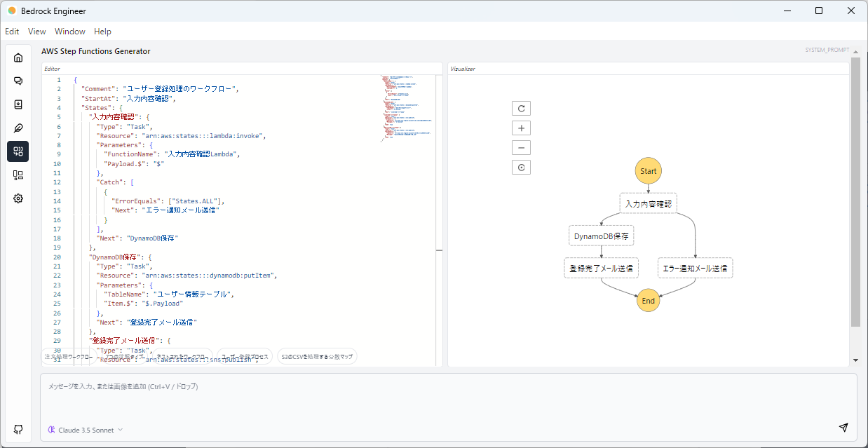
Task: Click the "States" key on line 4
Action: click(96, 108)
